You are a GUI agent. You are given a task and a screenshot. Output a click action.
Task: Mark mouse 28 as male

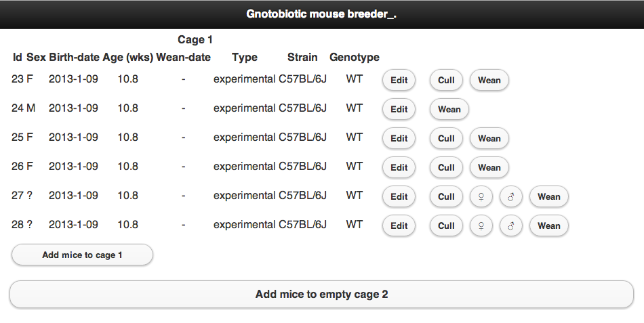pos(510,226)
